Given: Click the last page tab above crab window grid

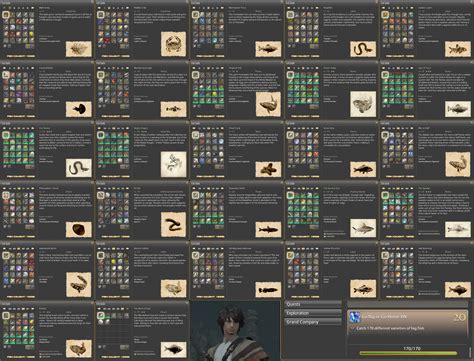Looking at the screenshot, I should click(126, 8).
